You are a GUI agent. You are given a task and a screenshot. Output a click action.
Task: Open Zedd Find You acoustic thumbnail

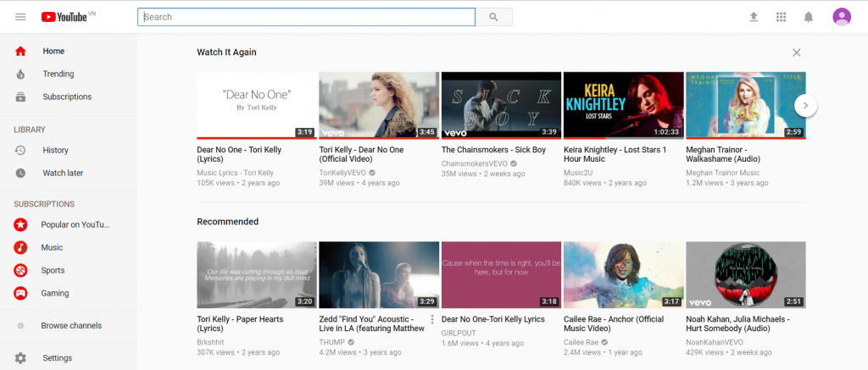tap(379, 275)
